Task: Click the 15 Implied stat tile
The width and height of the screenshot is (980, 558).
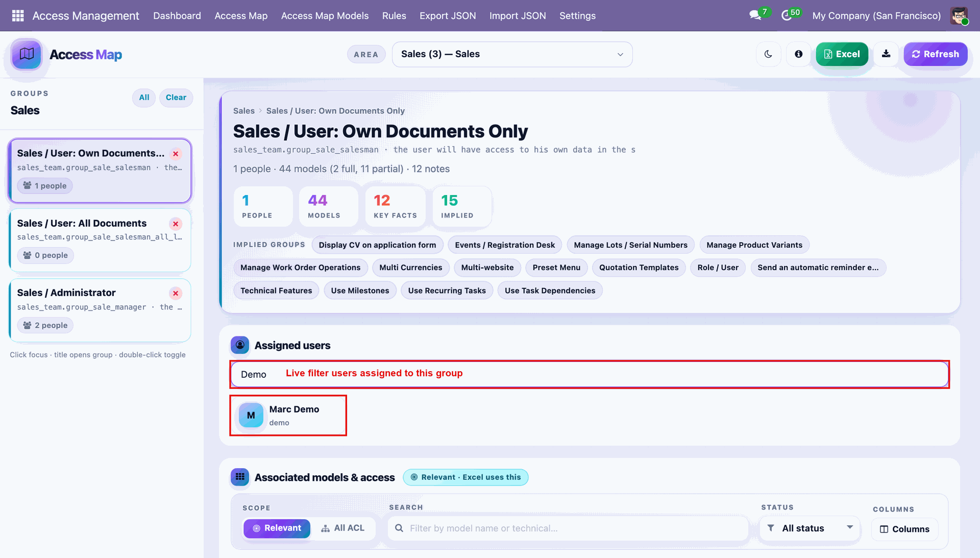Action: click(x=462, y=206)
